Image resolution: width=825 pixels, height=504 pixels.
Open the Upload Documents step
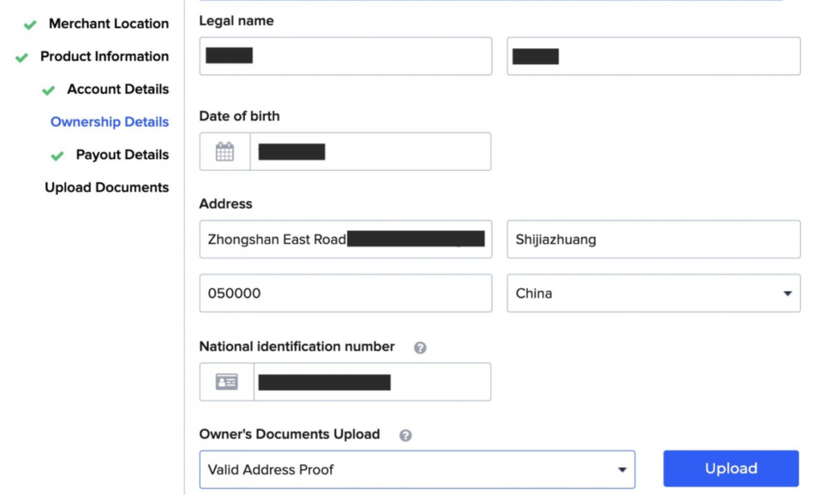pyautogui.click(x=107, y=188)
